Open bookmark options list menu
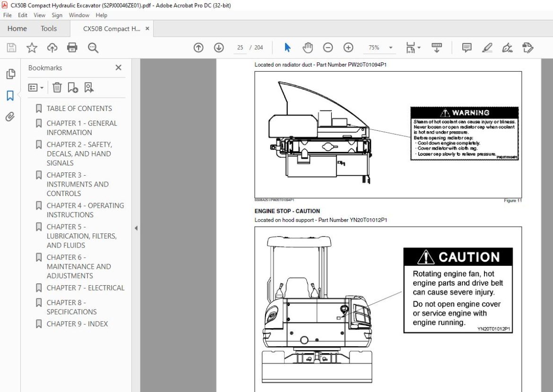 [x=35, y=87]
